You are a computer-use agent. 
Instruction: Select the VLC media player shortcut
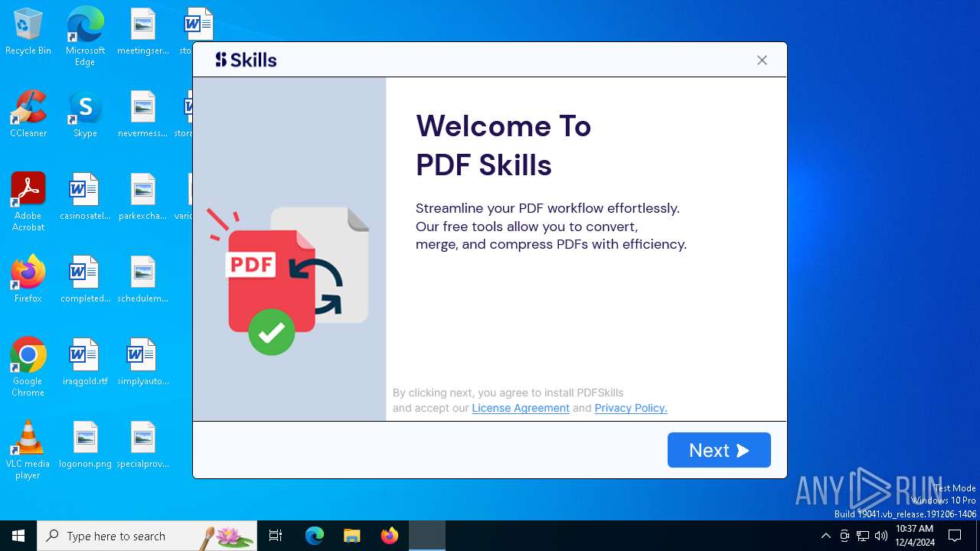point(28,450)
